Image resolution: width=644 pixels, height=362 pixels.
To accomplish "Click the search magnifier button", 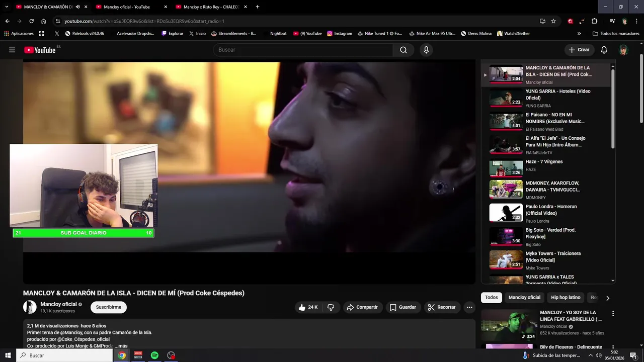I will click(x=404, y=50).
